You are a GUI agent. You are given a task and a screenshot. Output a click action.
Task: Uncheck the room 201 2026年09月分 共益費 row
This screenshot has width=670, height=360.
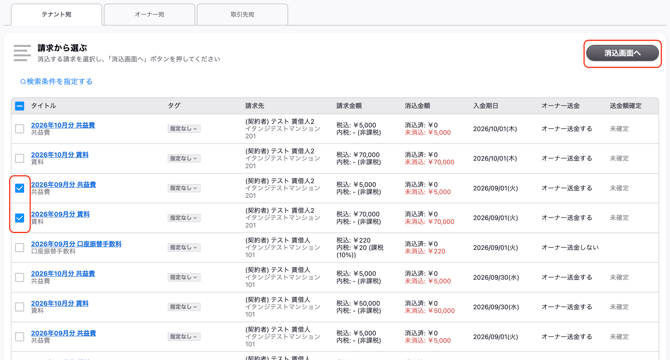pyautogui.click(x=20, y=188)
